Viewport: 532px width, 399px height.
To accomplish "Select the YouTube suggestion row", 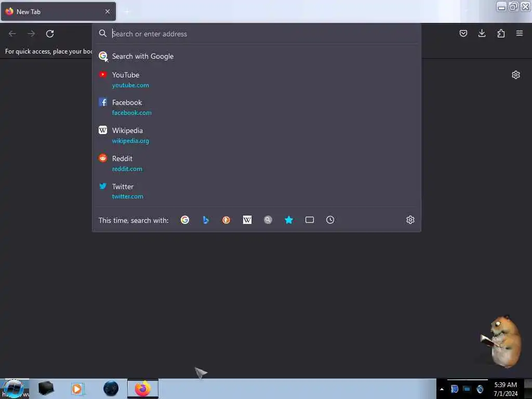I will pyautogui.click(x=257, y=79).
